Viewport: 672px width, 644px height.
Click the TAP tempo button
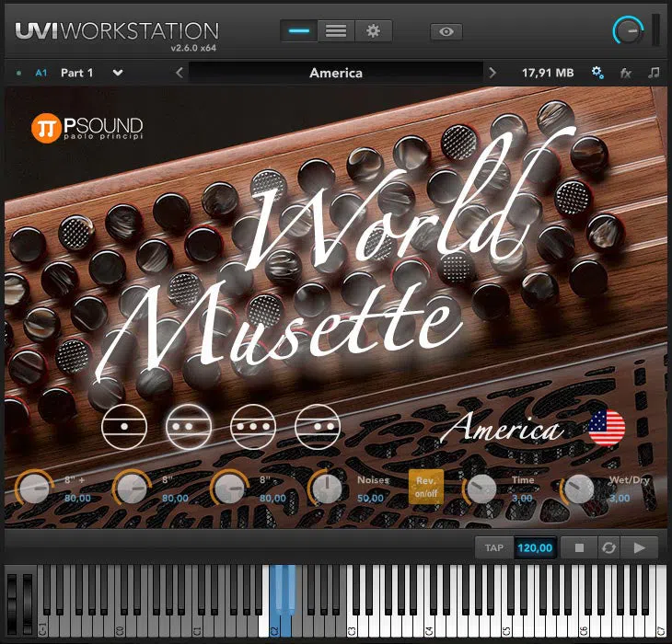494,547
